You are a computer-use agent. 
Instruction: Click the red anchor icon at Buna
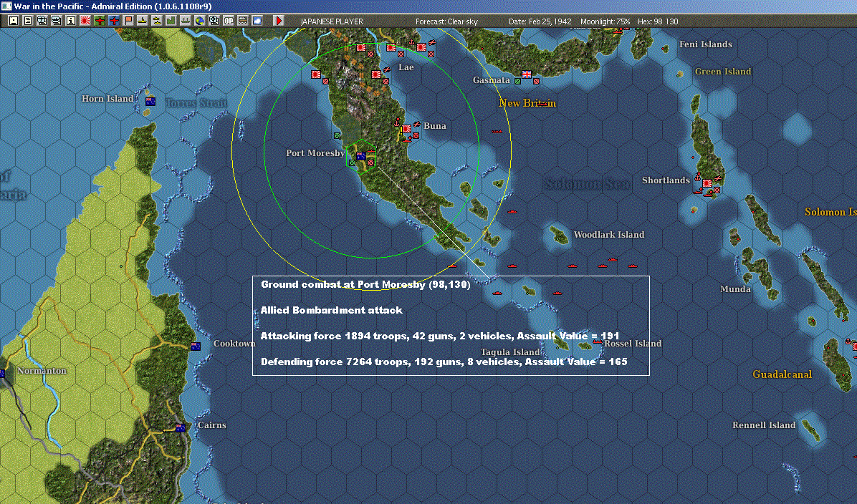point(398,123)
